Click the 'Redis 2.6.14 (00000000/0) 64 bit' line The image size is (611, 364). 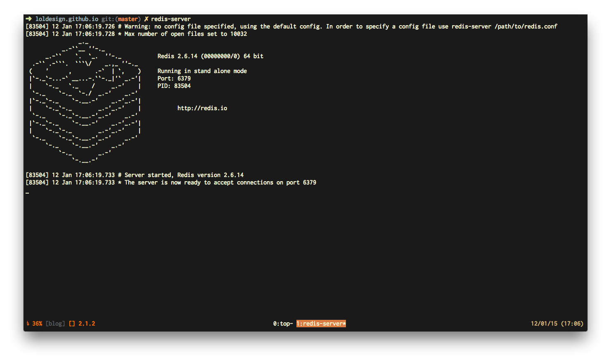point(211,56)
